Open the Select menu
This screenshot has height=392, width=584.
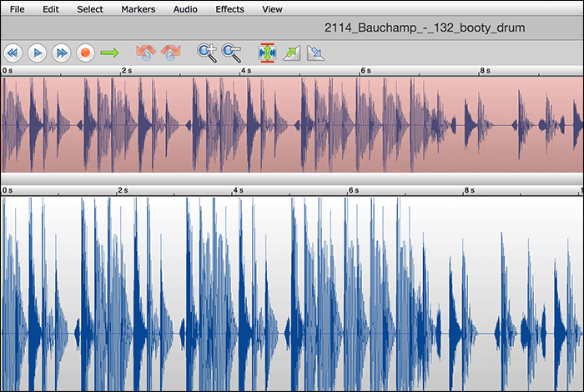(x=90, y=9)
